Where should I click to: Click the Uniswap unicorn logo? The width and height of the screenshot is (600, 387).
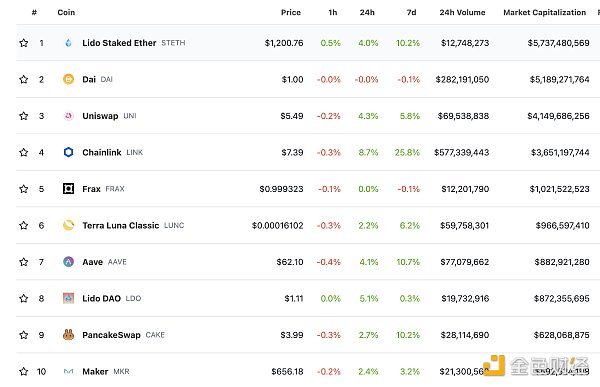68,116
